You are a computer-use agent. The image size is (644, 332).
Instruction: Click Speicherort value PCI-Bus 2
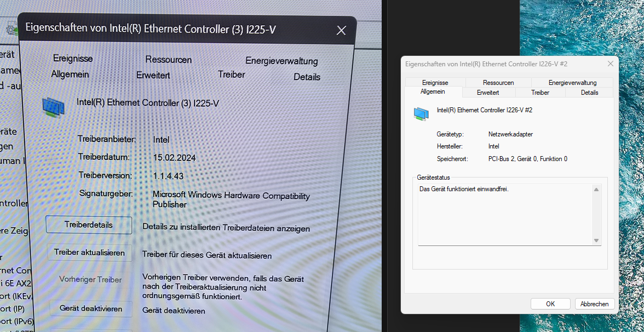tap(528, 159)
